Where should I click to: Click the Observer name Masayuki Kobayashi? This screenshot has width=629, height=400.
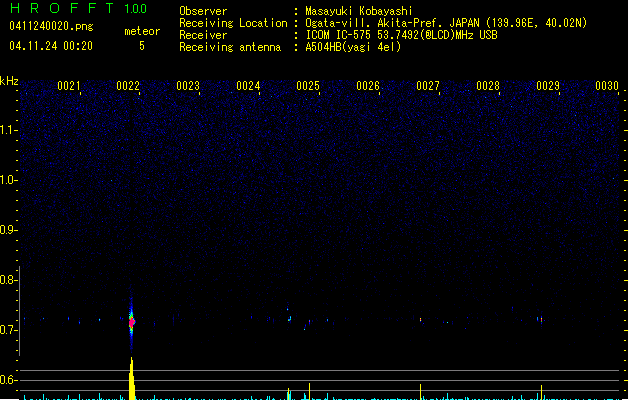pyautogui.click(x=359, y=11)
